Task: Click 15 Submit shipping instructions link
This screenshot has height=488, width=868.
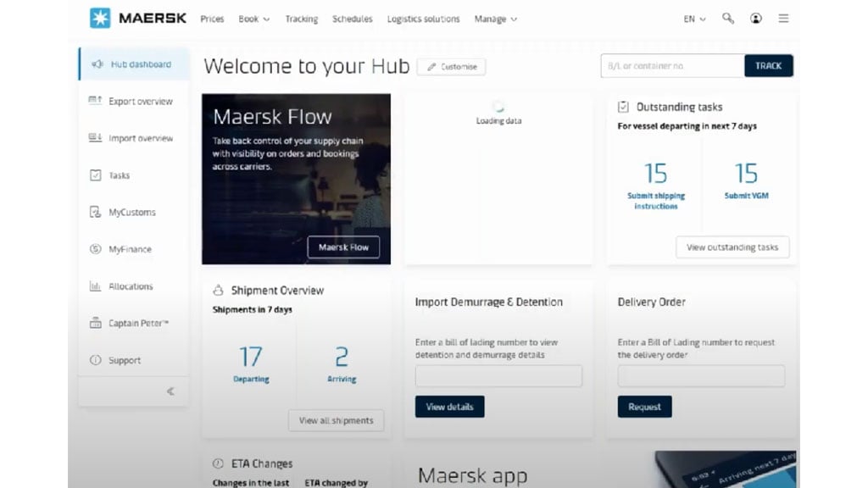Action: point(656,186)
